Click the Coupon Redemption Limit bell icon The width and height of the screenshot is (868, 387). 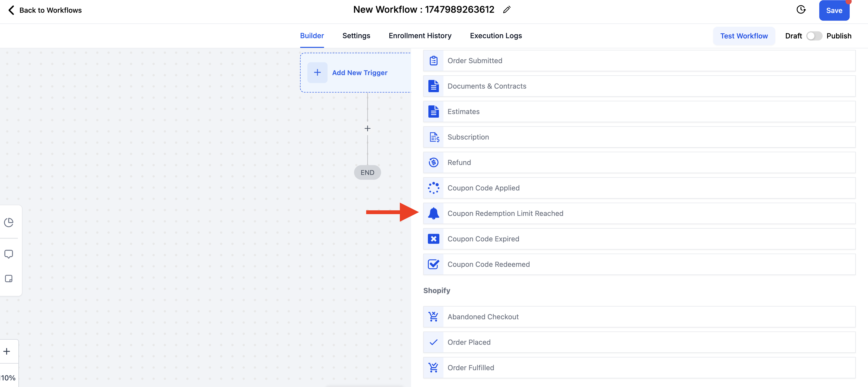pyautogui.click(x=433, y=213)
